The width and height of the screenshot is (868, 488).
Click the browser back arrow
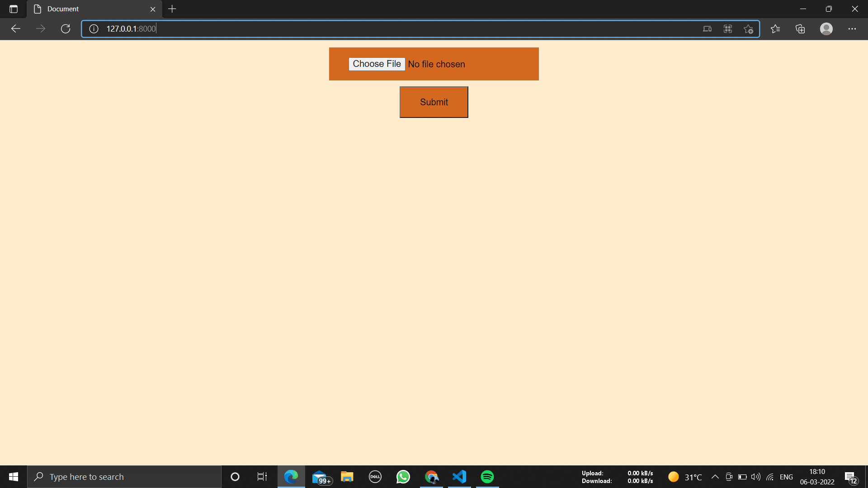16,29
